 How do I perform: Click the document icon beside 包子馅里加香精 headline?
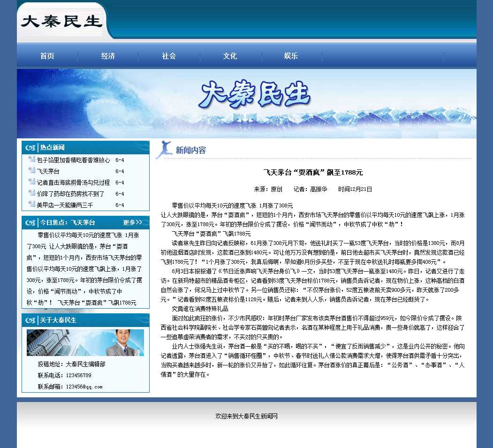coord(32,159)
